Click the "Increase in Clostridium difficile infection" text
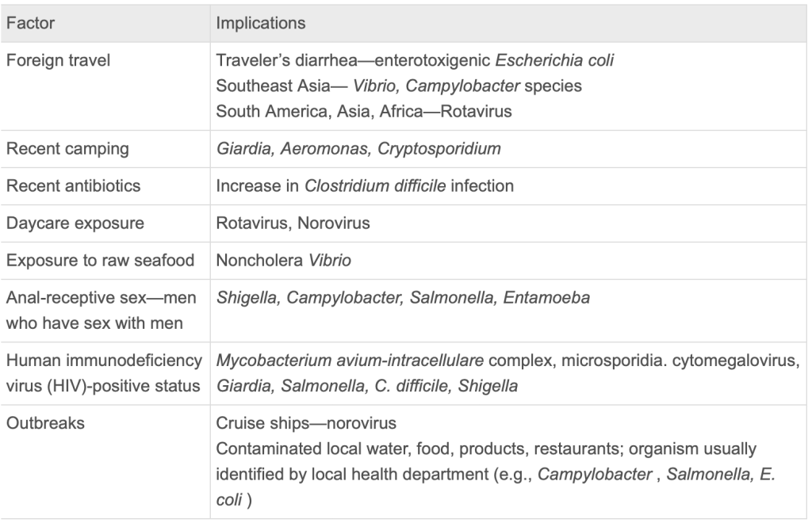 pos(365,186)
